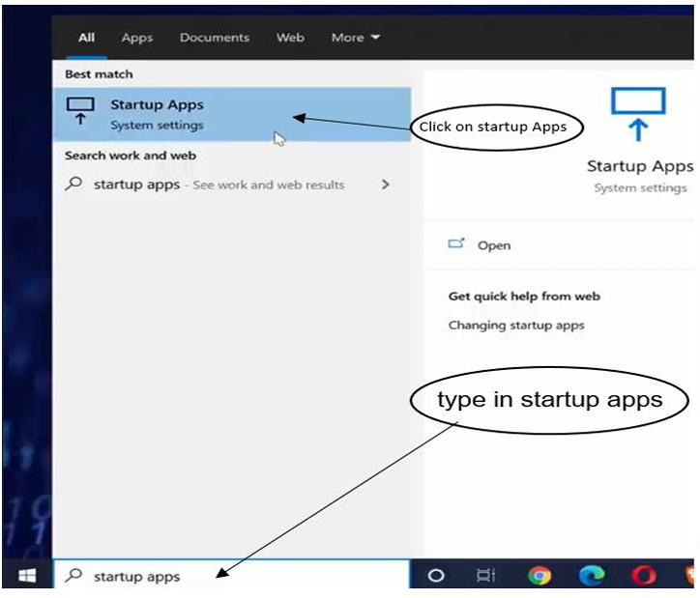The image size is (700, 598).
Task: Click inside the taskbar search text field
Action: [242, 577]
